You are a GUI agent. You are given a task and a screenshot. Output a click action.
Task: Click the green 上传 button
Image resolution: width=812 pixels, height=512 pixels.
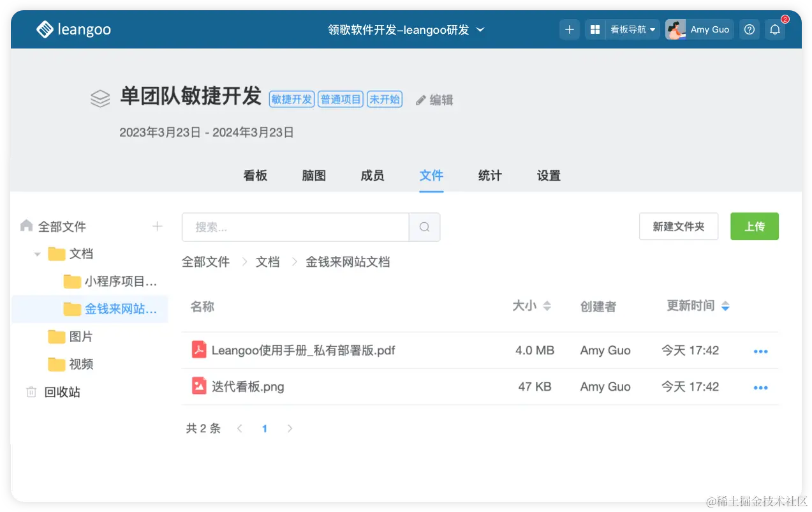point(755,227)
